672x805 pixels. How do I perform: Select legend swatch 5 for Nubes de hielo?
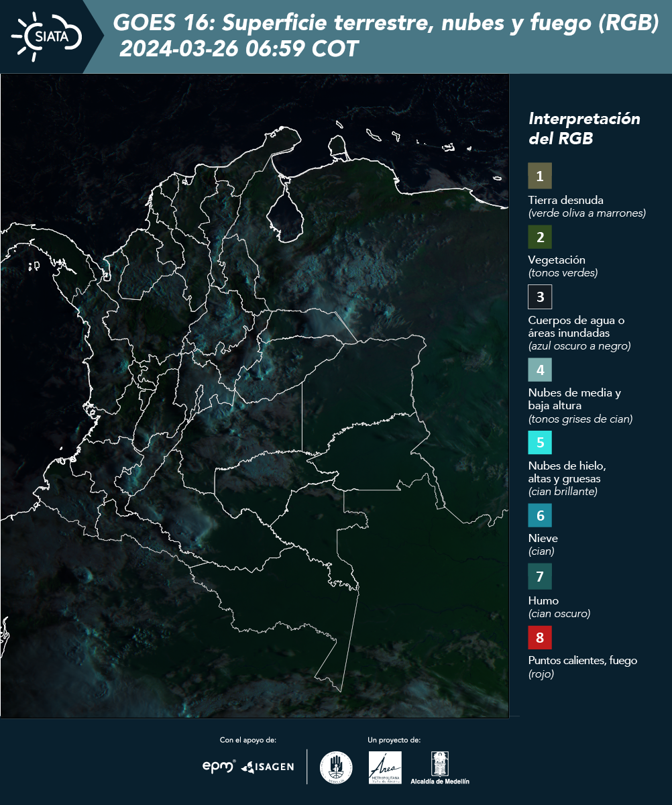[540, 443]
